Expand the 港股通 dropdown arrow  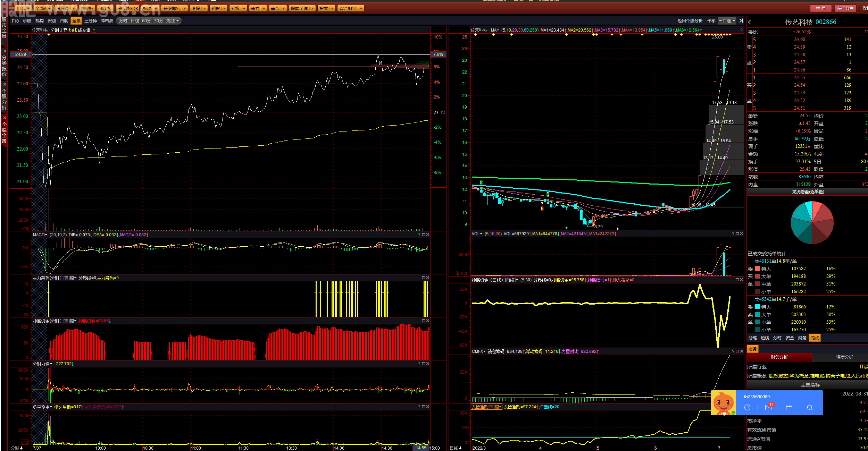pyautogui.click(x=74, y=8)
